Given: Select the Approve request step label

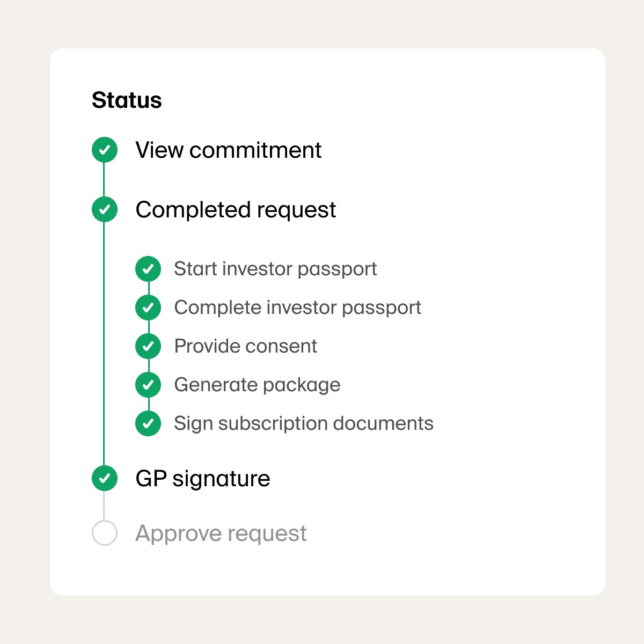Looking at the screenshot, I should click(221, 533).
